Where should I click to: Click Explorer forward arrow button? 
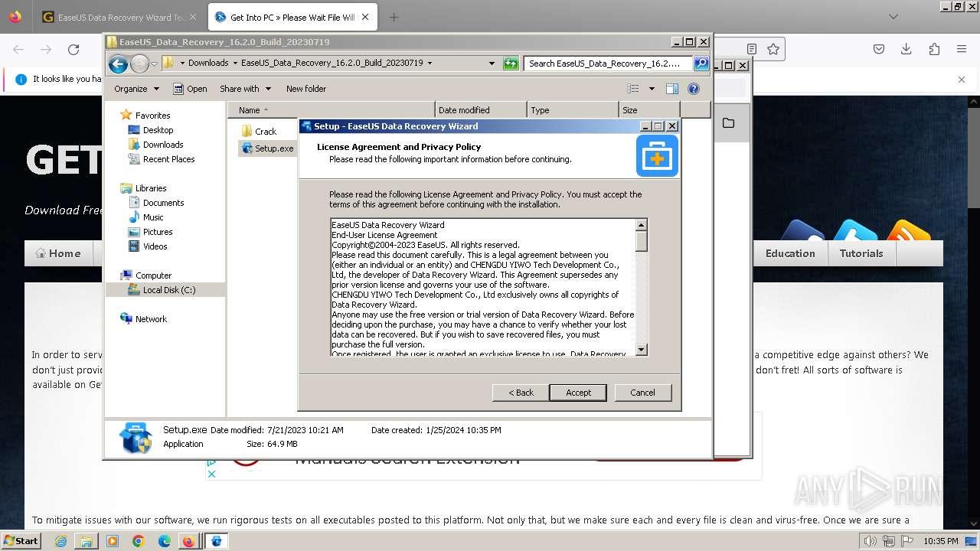[x=139, y=64]
